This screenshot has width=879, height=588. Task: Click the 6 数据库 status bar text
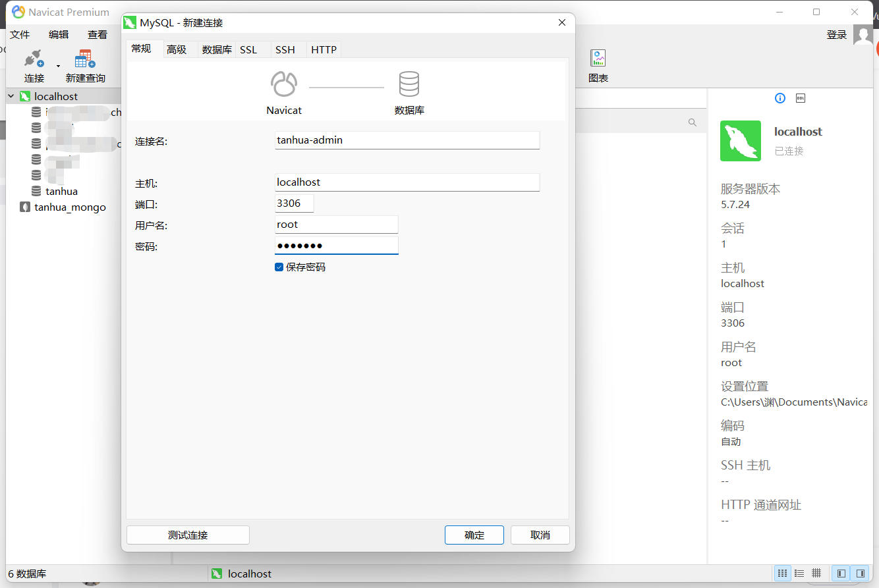coord(27,574)
